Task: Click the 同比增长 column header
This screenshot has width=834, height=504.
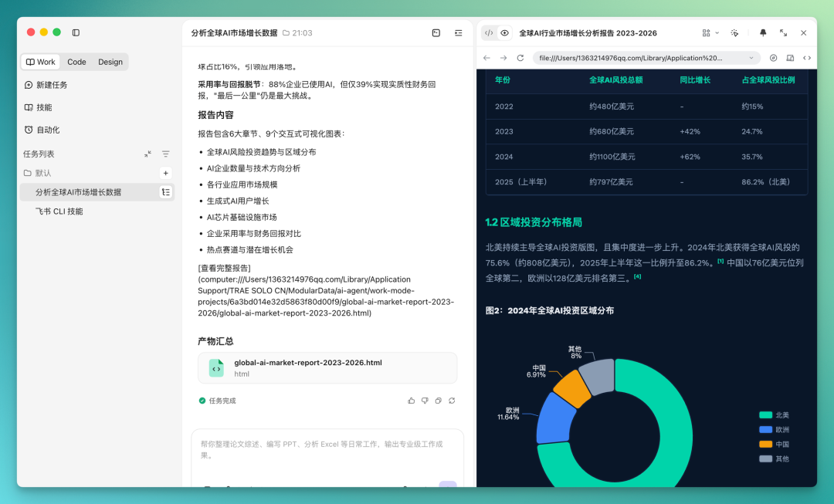Action: click(695, 79)
